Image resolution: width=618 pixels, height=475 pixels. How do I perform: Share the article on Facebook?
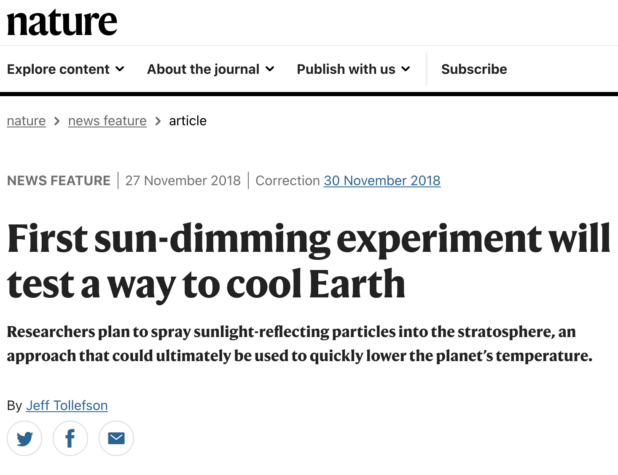[x=70, y=439]
